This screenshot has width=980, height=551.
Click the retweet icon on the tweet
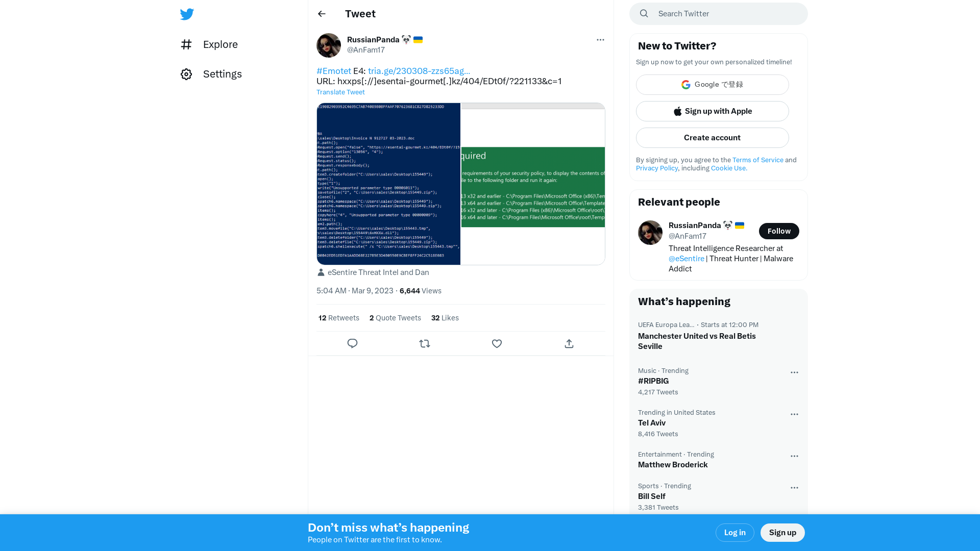pos(425,343)
